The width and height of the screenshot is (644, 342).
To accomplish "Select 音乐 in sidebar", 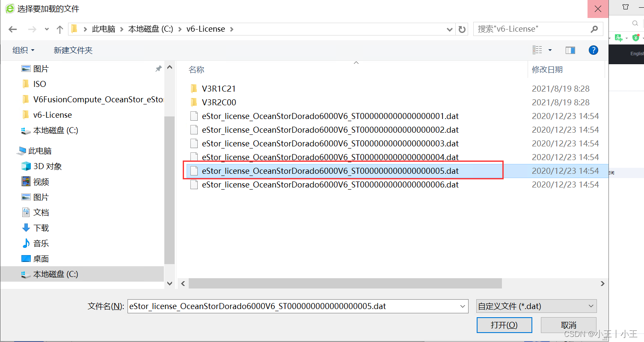I will click(41, 243).
